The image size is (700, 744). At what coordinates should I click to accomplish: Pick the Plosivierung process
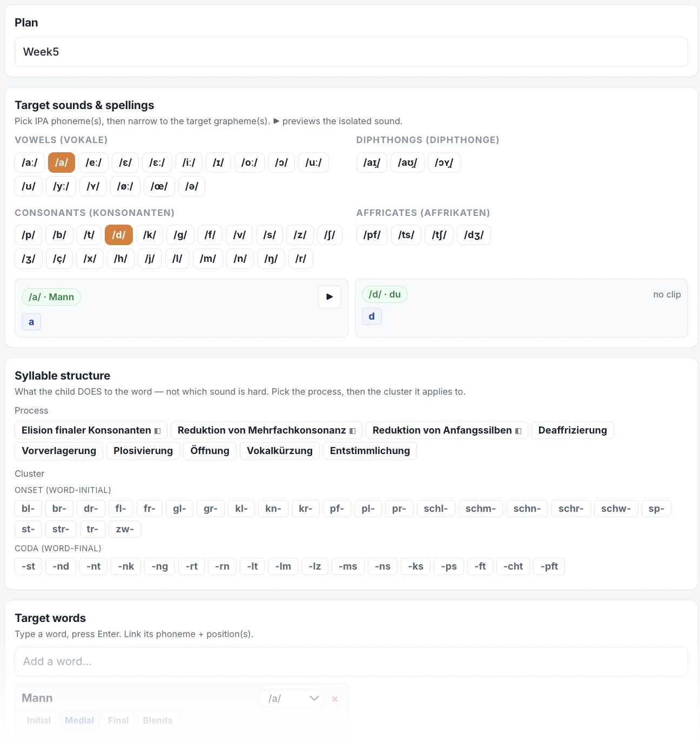point(143,451)
